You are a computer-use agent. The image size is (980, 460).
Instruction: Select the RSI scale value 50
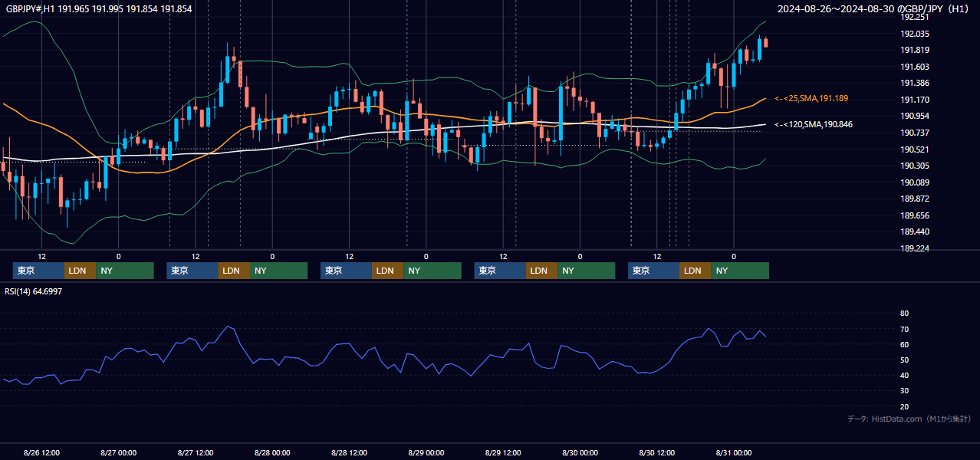coord(904,360)
